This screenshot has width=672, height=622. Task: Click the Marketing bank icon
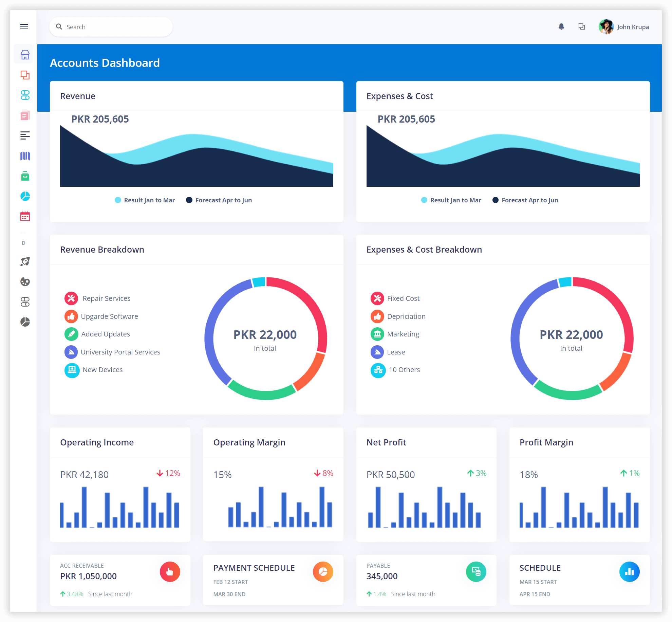(377, 334)
